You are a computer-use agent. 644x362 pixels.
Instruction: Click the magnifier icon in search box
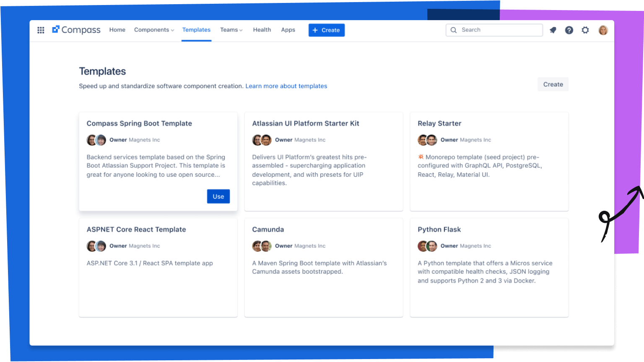click(454, 30)
